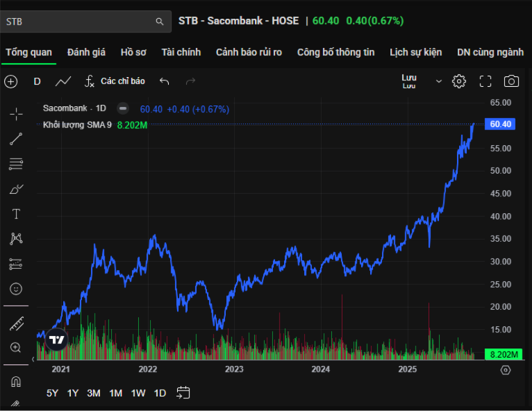Activate the ruler measure tool
This screenshot has width=532, height=411.
click(x=16, y=324)
